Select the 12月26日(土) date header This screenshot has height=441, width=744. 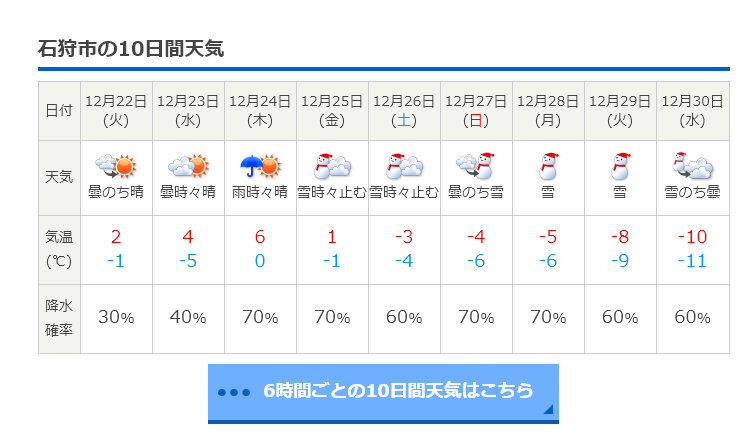tap(404, 111)
